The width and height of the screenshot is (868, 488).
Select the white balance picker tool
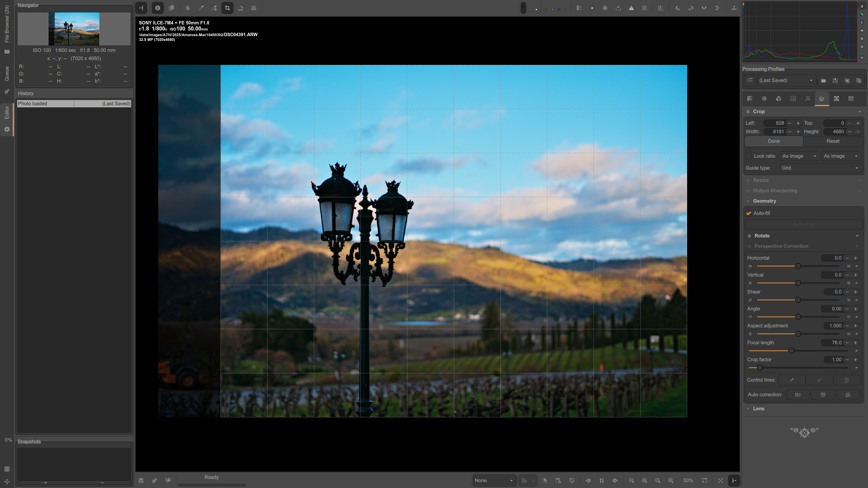(x=201, y=8)
